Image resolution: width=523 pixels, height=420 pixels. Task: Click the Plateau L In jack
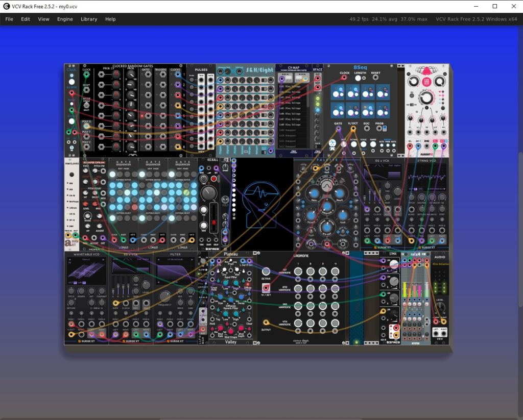pyautogui.click(x=212, y=261)
